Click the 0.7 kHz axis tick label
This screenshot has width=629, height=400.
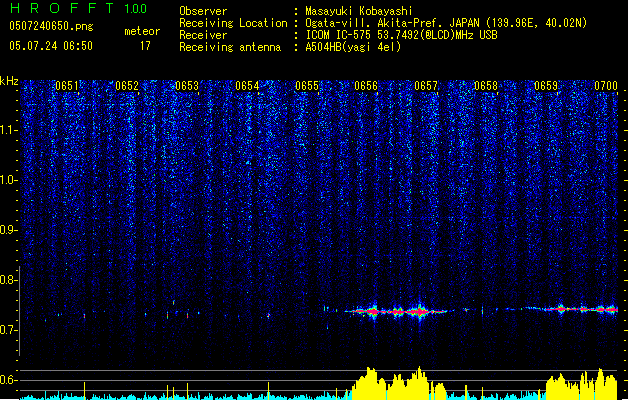9,330
